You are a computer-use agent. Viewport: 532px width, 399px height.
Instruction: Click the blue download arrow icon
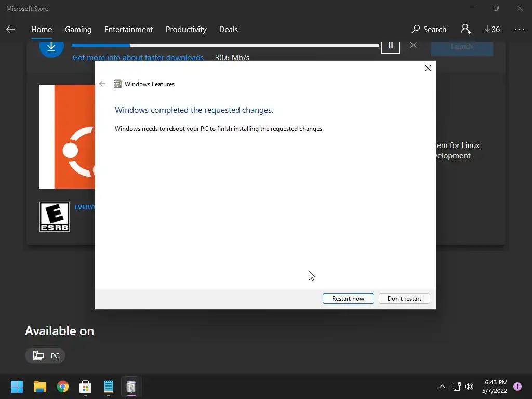point(51,48)
